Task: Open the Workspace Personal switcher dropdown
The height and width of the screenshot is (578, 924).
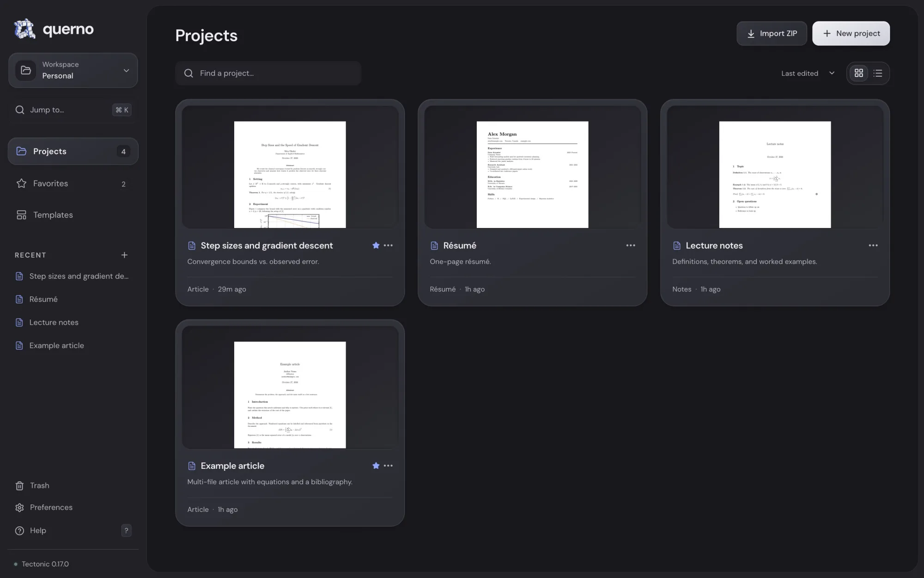Action: point(73,70)
